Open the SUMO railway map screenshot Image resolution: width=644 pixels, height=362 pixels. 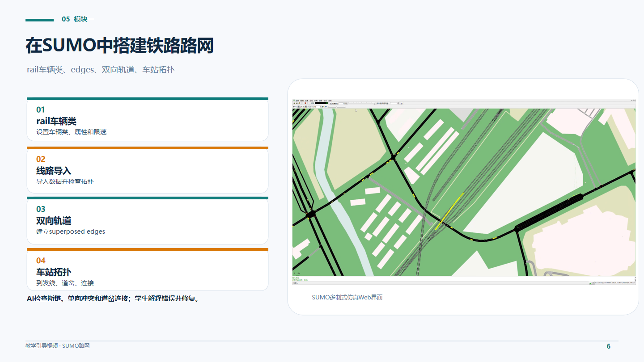(464, 192)
